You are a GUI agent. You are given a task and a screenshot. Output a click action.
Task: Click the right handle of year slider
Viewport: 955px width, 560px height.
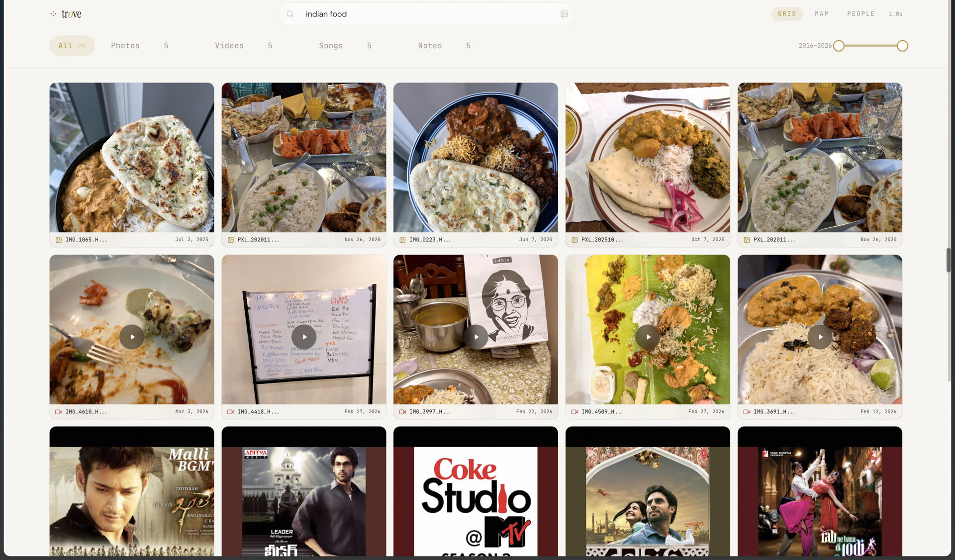tap(902, 46)
